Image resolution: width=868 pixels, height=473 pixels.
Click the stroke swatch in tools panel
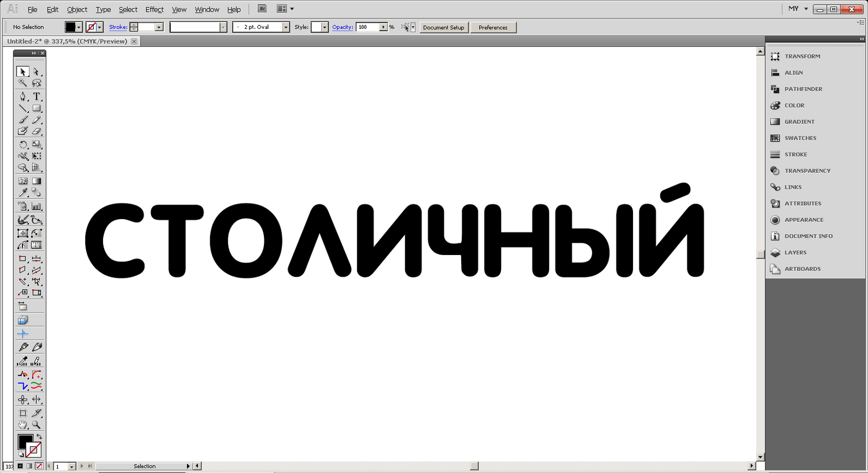pos(34,450)
